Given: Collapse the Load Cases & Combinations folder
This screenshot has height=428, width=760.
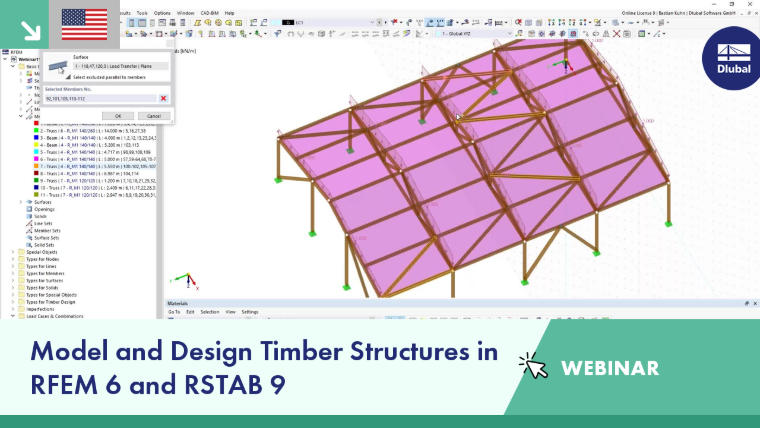Looking at the screenshot, I should point(13,316).
